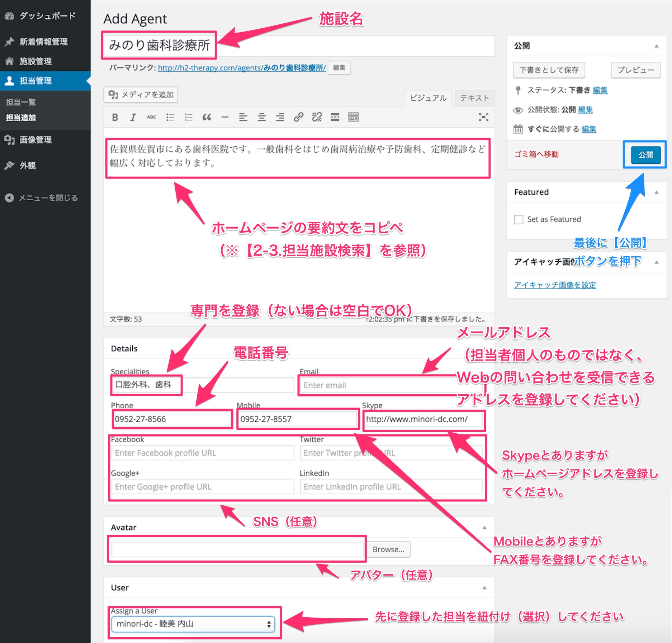Click Browse for the avatar
672x643 pixels.
[x=388, y=549]
